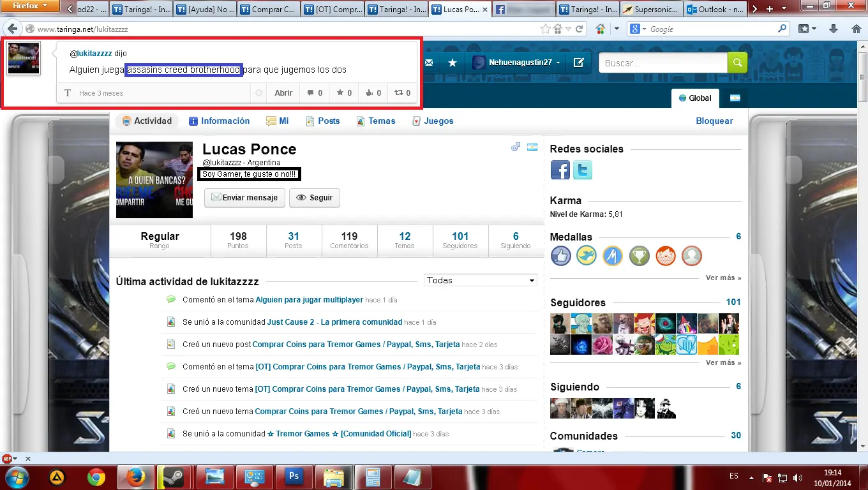The height and width of the screenshot is (490, 868).
Task: Click the 12 Temas stat
Action: 405,240
